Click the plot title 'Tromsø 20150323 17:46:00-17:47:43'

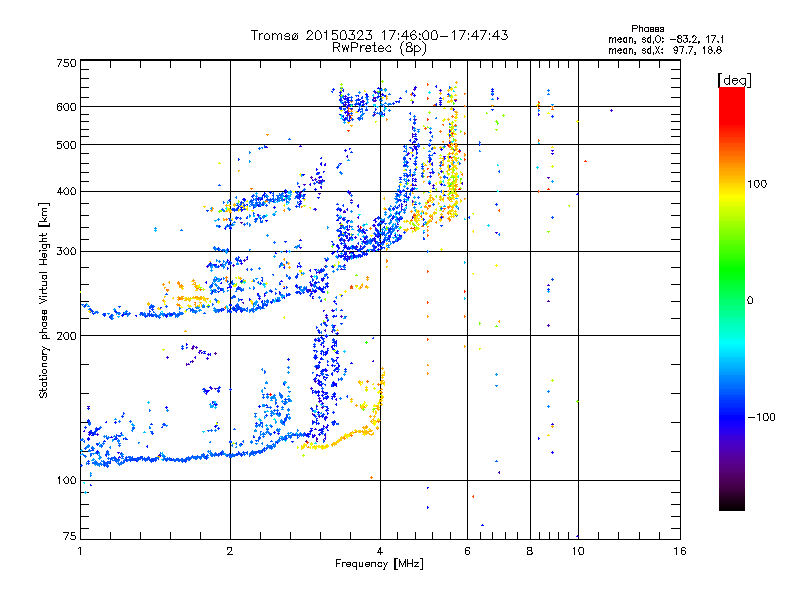point(379,35)
